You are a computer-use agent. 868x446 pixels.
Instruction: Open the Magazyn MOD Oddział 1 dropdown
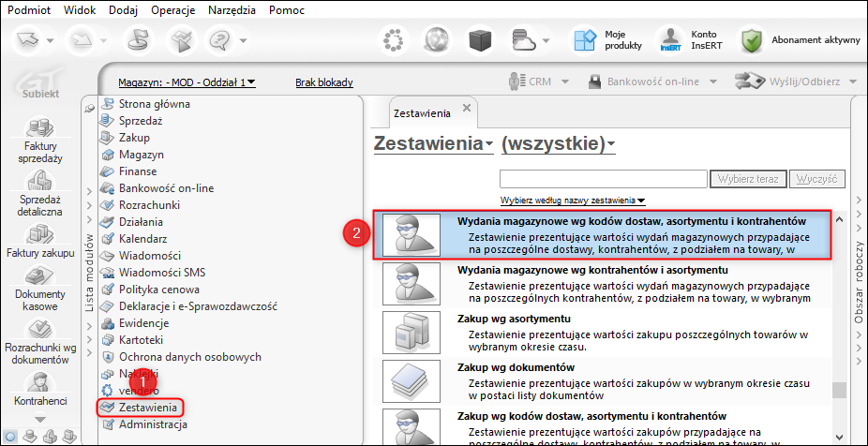pyautogui.click(x=187, y=82)
